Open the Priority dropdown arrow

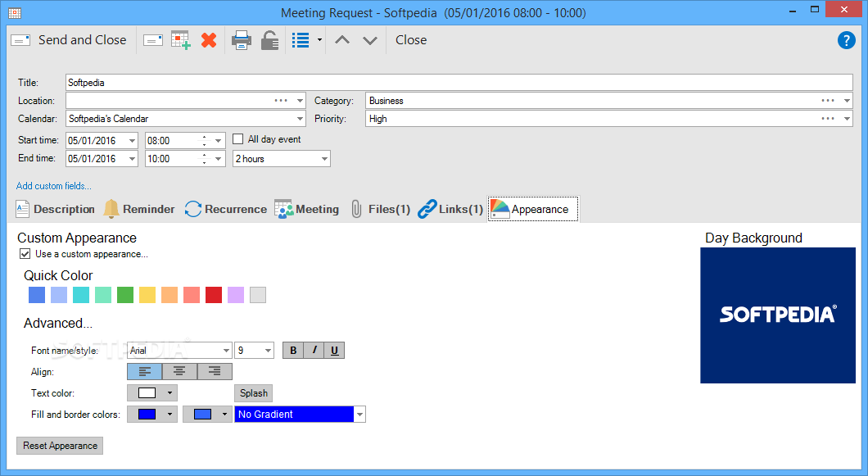(x=847, y=119)
